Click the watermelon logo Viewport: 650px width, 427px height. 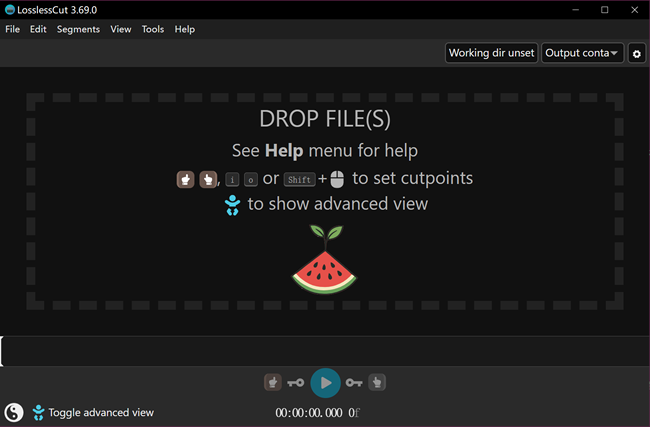point(325,260)
